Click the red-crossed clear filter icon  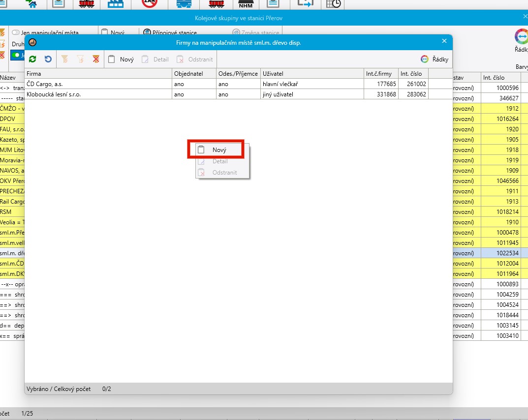pos(96,59)
